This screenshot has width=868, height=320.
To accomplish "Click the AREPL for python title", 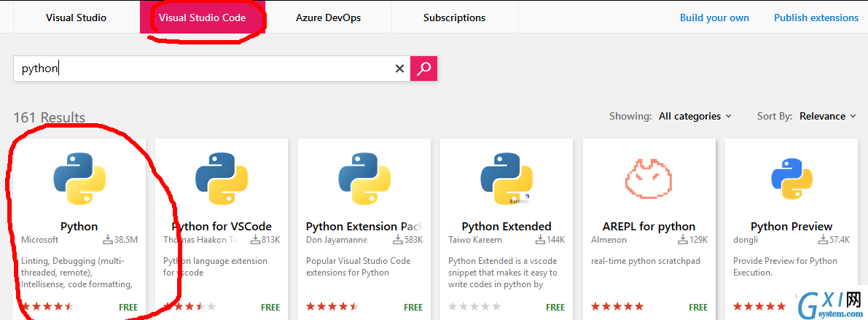I will click(x=649, y=227).
